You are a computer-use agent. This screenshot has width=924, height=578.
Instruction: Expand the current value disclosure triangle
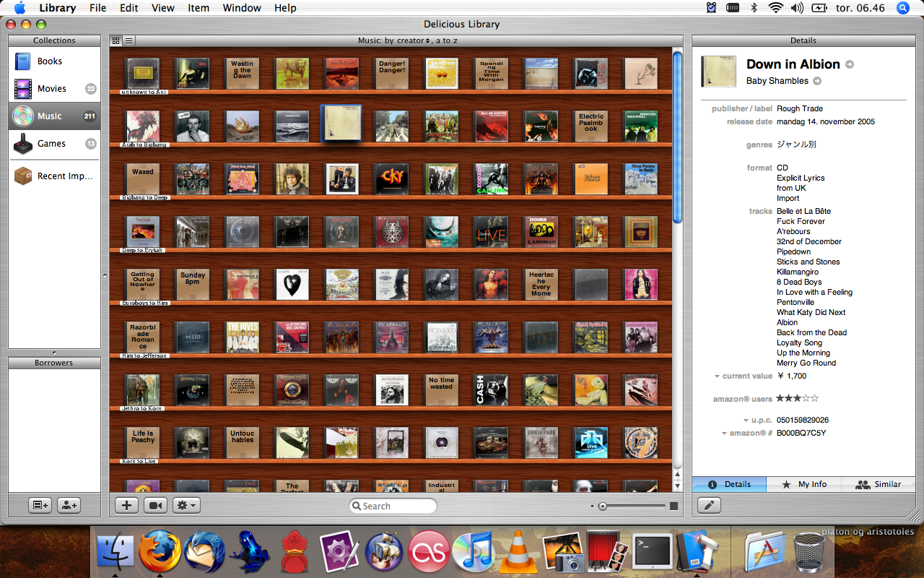click(x=717, y=376)
